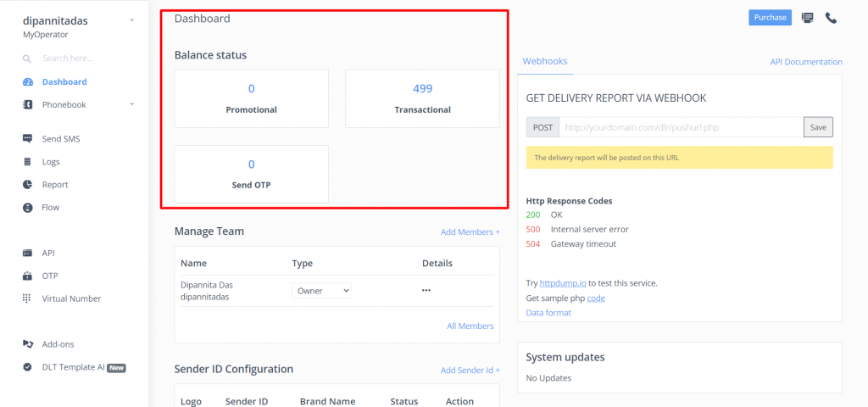Open the Transactional balance card
Image resolution: width=868 pixels, height=407 pixels.
click(x=422, y=98)
